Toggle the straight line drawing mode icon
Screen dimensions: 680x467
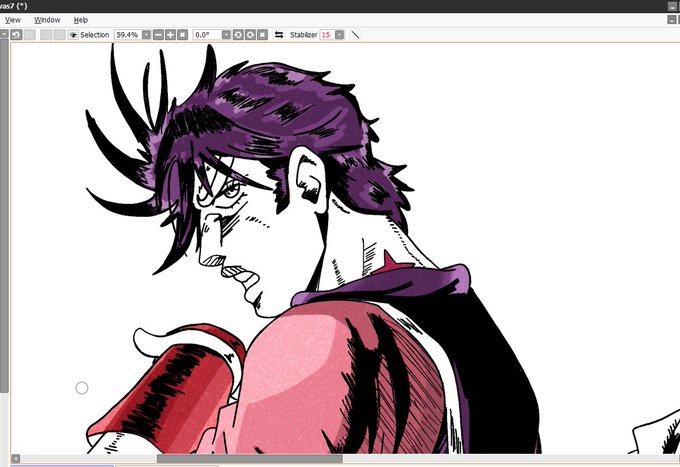355,35
